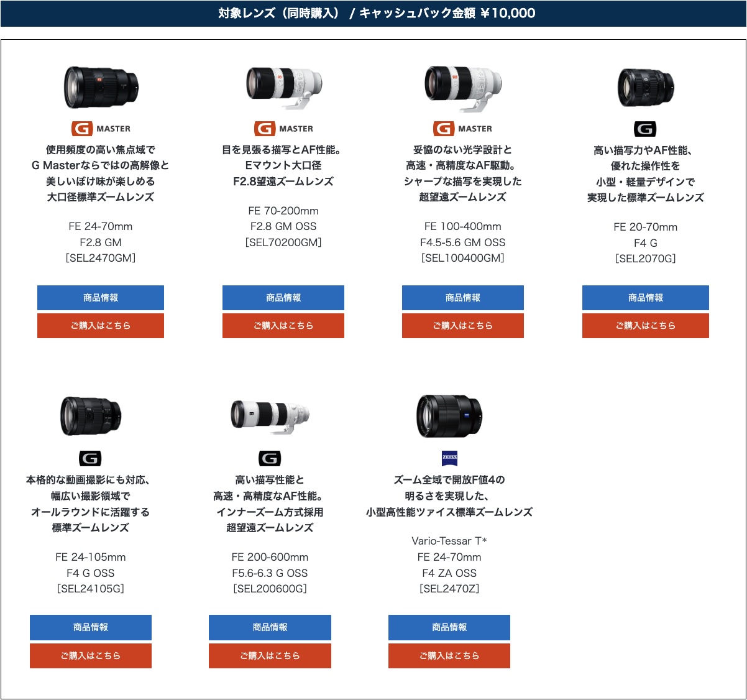Click the text オールラウンドに活躍する
Screen dimensions: 747x700
(91, 512)
